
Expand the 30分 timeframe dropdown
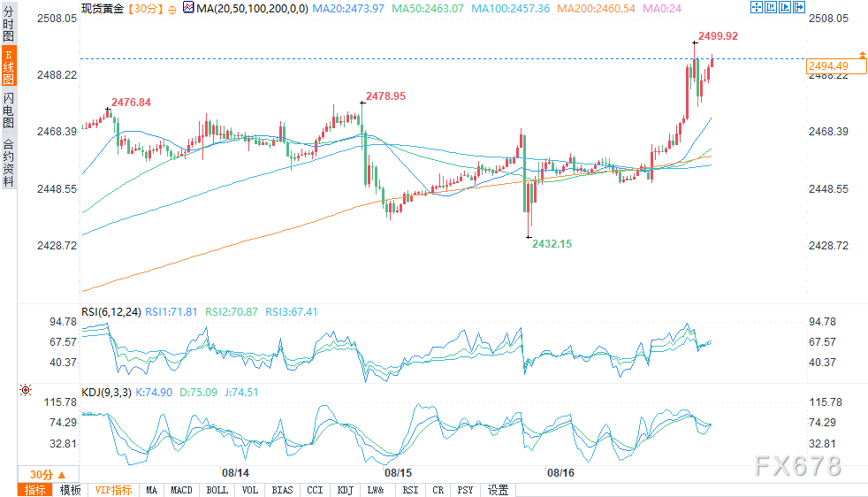pyautogui.click(x=48, y=475)
